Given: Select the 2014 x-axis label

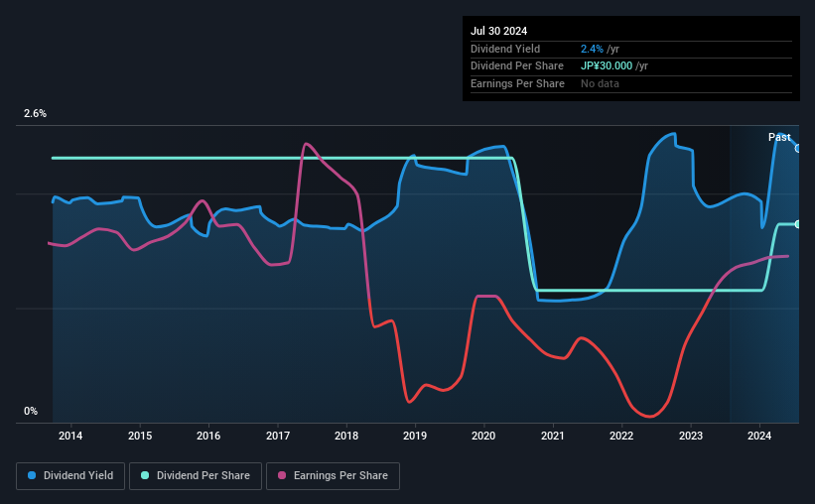Looking at the screenshot, I should pyautogui.click(x=70, y=436).
